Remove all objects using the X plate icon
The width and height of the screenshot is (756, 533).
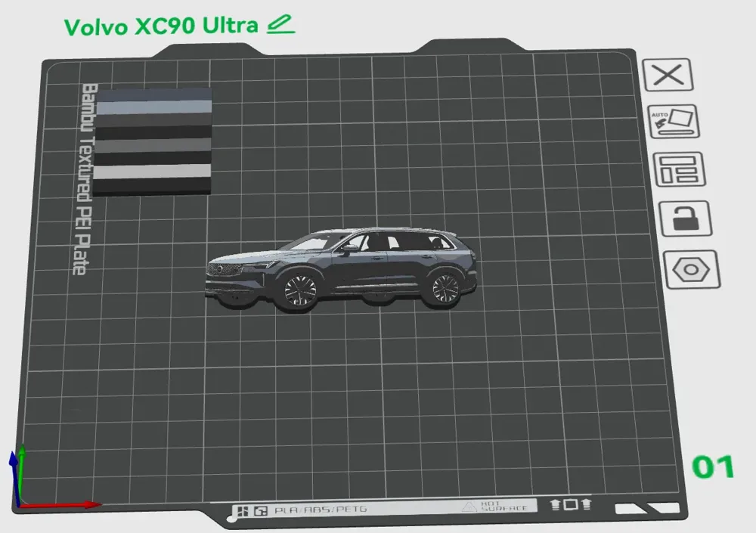[668, 75]
